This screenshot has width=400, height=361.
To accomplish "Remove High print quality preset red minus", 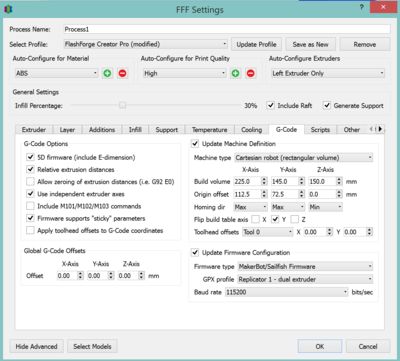I will 251,73.
